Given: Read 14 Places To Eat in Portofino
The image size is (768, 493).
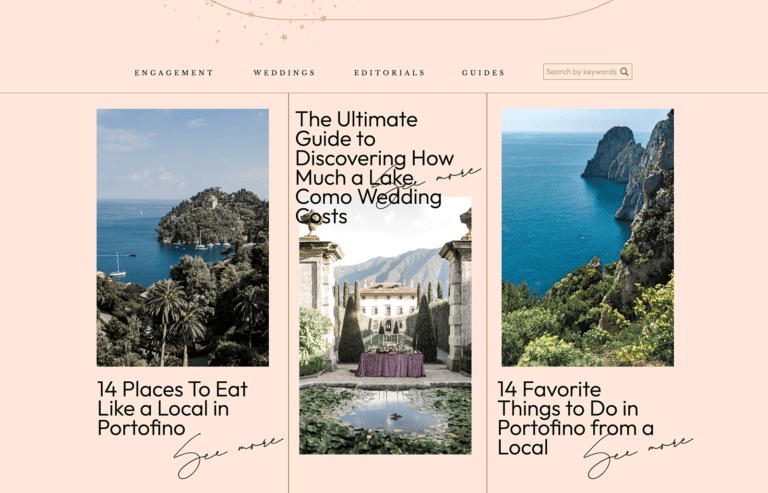Looking at the screenshot, I should [172, 408].
